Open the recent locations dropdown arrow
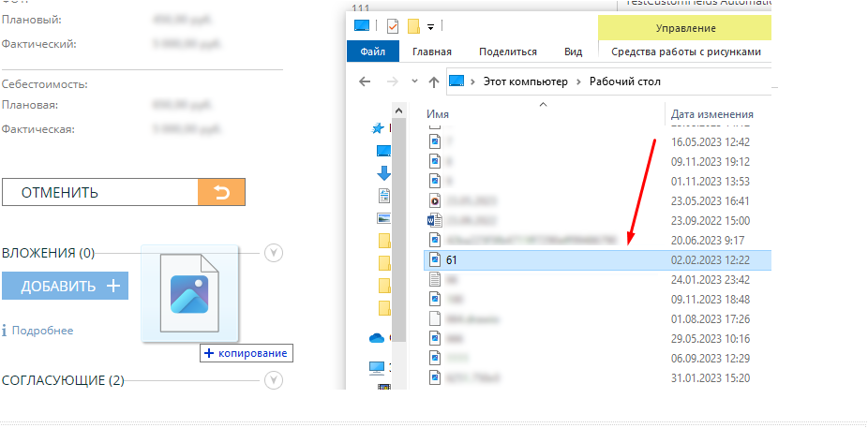868x428 pixels. tap(413, 82)
